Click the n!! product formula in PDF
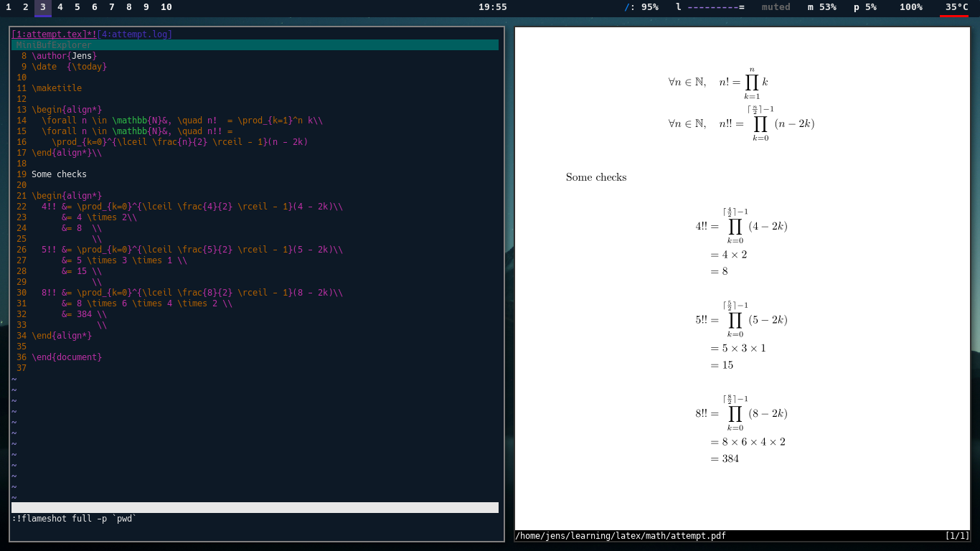The width and height of the screenshot is (980, 551). (x=741, y=123)
